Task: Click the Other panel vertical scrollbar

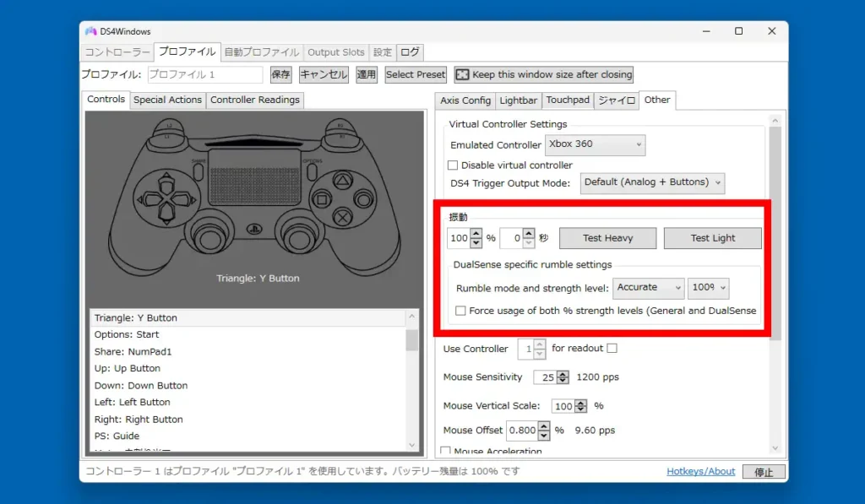Action: coord(775,233)
